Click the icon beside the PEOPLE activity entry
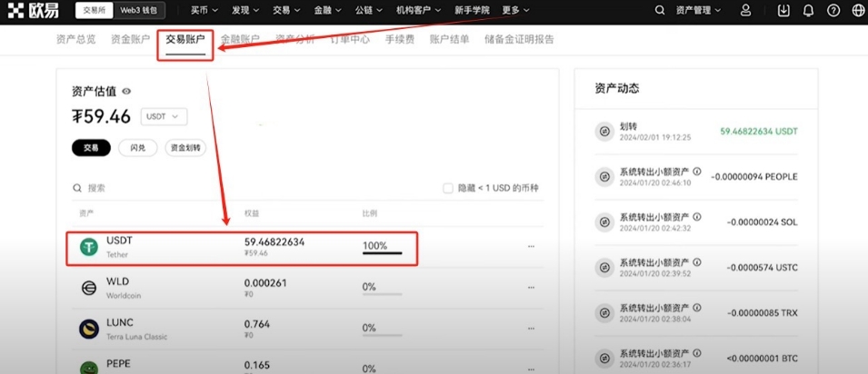The height and width of the screenshot is (374, 868). click(x=604, y=177)
